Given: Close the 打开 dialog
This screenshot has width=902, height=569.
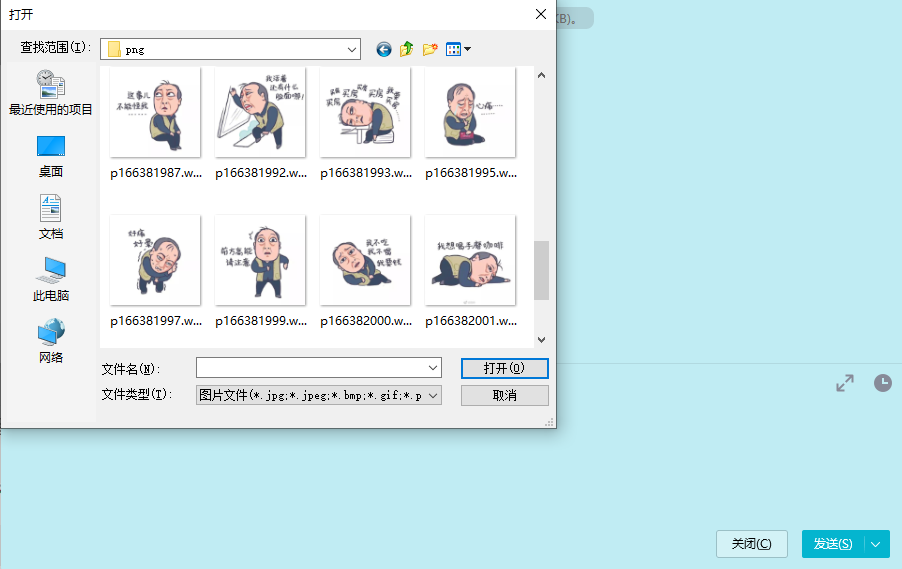Looking at the screenshot, I should 541,14.
